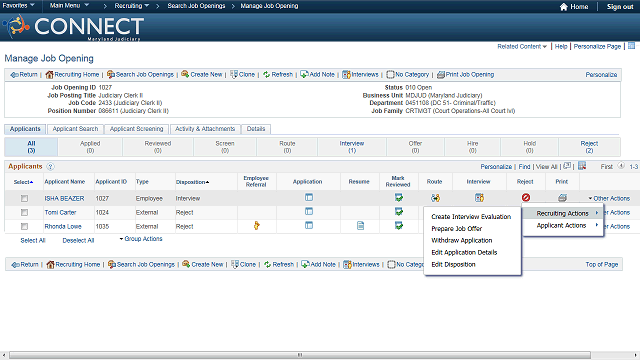Route ISHA BEAZER's application
Viewport: 640px width, 360px height.
435,198
